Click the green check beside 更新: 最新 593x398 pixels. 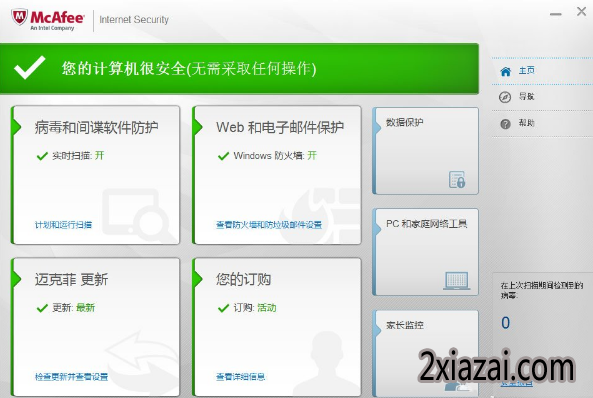tap(42, 308)
